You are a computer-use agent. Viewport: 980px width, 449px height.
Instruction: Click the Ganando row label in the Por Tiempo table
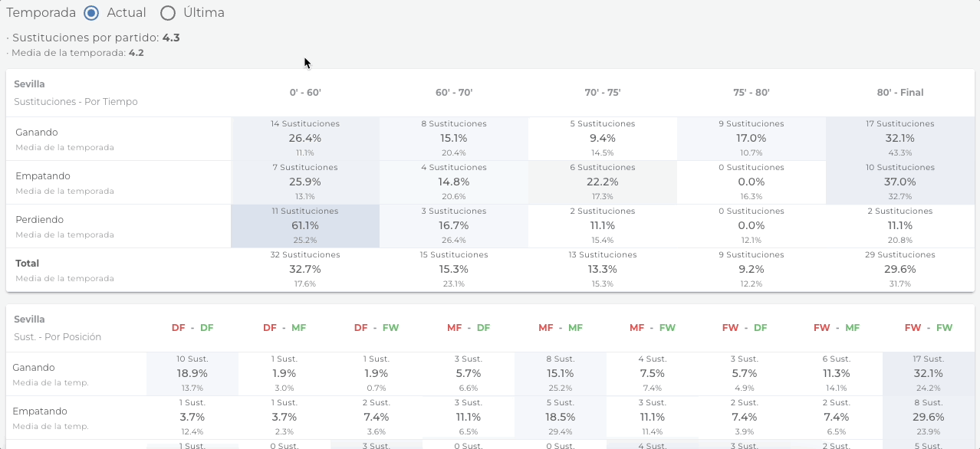coord(37,133)
